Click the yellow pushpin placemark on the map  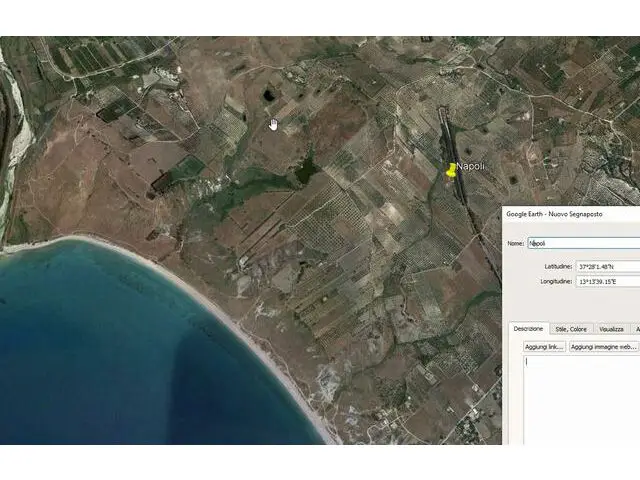click(x=451, y=171)
